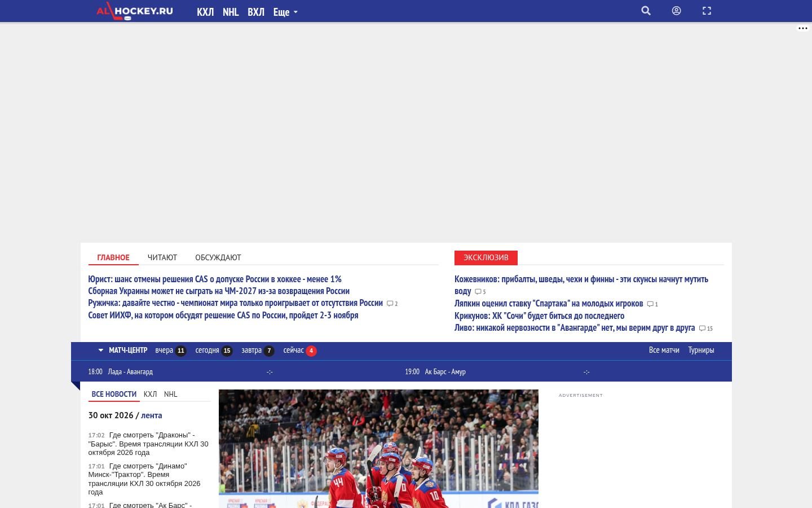The image size is (812, 508).
Task: Open comments bubble on Ляпкин headline
Action: coord(652,304)
